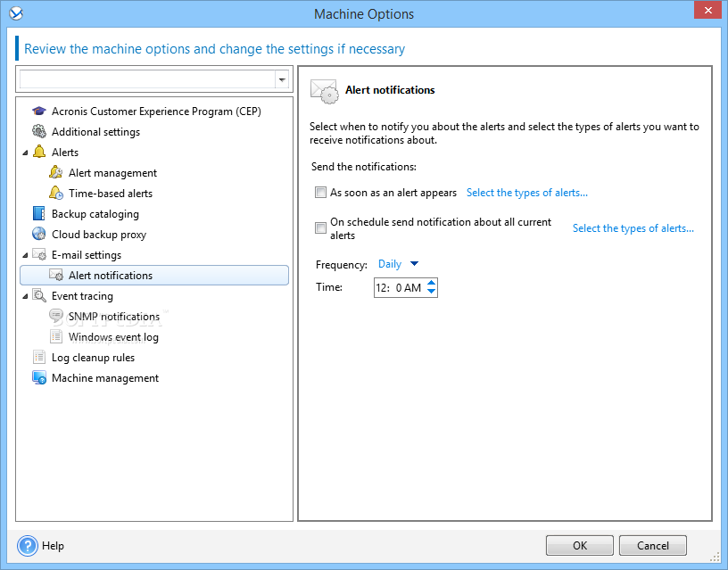The image size is (728, 570).
Task: Select 'SNMP notifications' in the tree
Action: click(114, 316)
